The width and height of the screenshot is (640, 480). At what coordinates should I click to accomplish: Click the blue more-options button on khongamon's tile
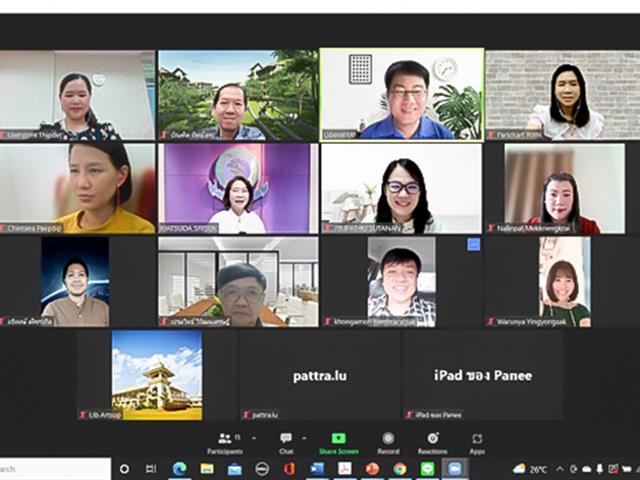tap(473, 244)
